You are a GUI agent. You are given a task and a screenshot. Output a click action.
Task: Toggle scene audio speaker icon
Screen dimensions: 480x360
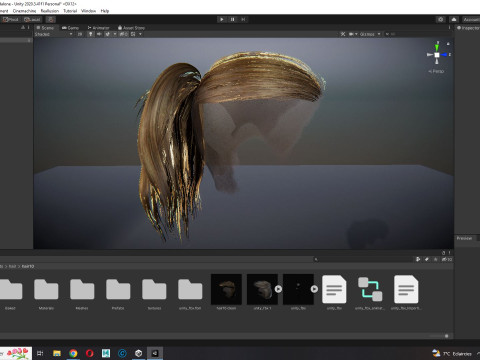coord(99,34)
